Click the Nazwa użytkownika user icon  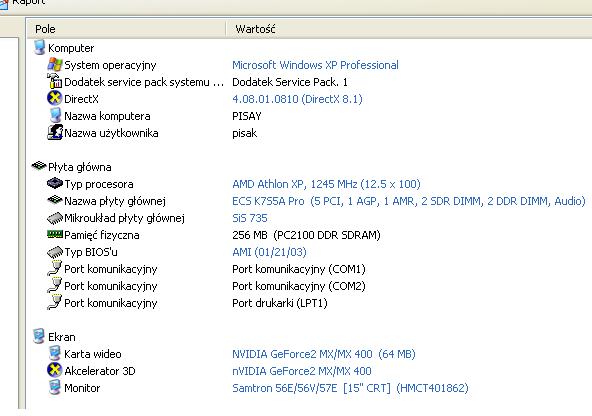pos(55,132)
